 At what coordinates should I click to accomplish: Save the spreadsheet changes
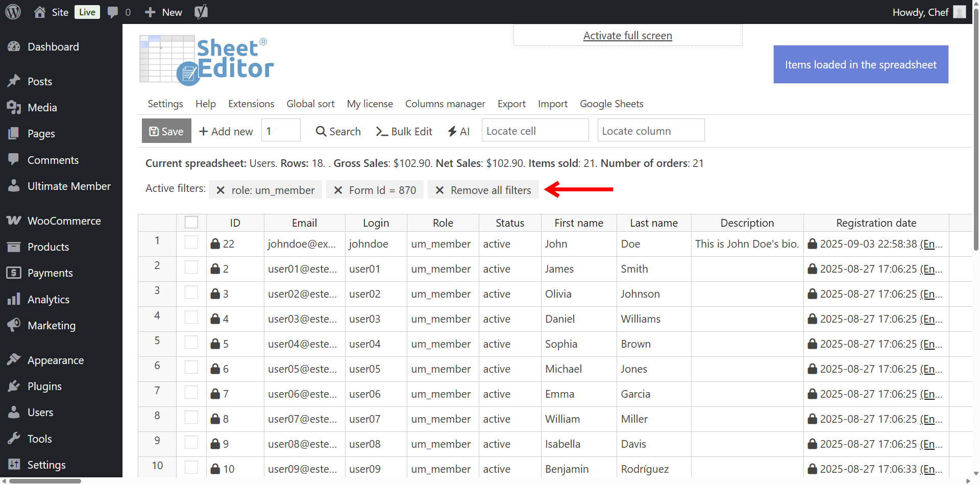click(x=166, y=131)
